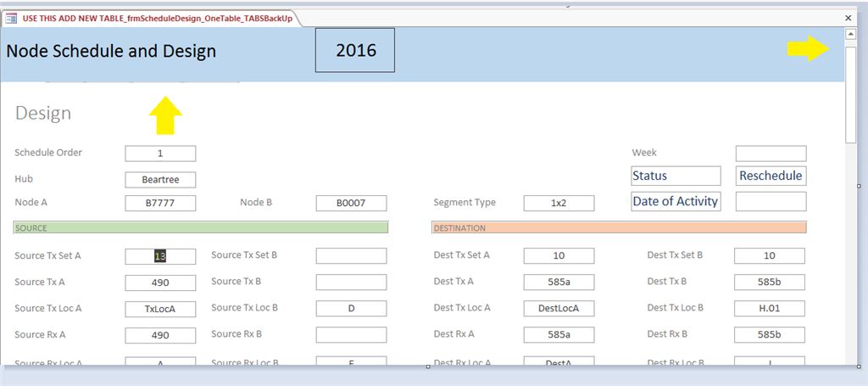Click the empty Source Tx Set B field
The image size is (868, 386).
352,256
